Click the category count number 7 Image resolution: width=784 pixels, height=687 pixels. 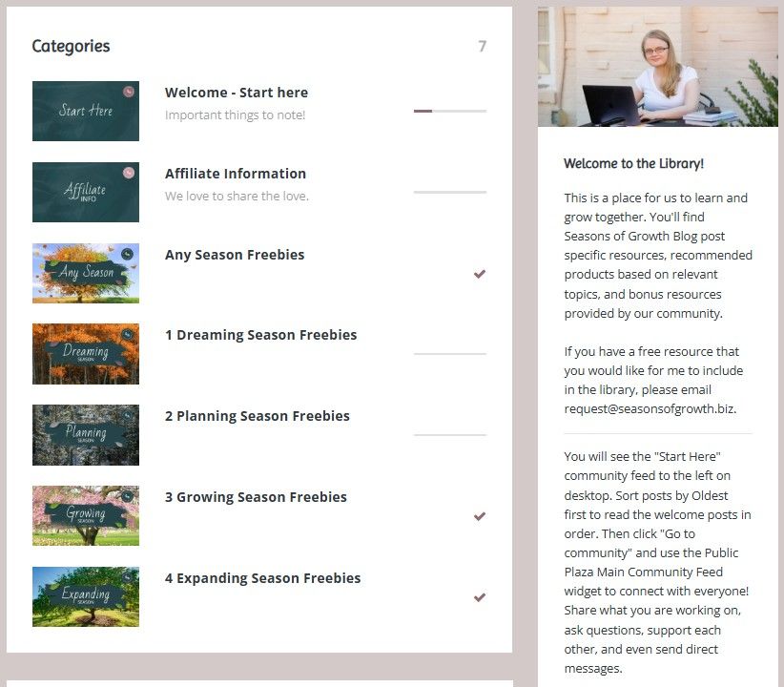click(482, 47)
